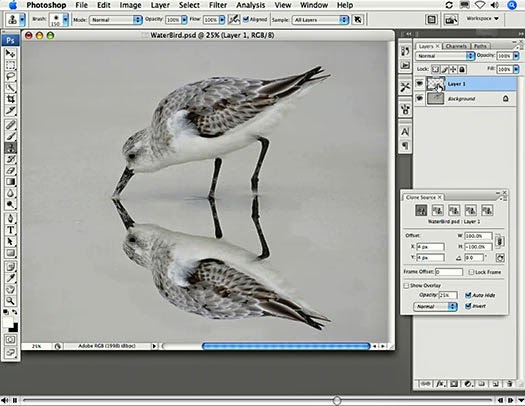Uncheck the Aligned checkbox
Screen dimensions: 525x406
[246, 19]
